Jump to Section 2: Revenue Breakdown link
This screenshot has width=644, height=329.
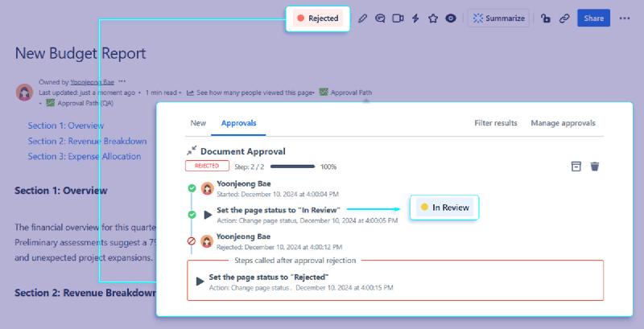coord(87,141)
